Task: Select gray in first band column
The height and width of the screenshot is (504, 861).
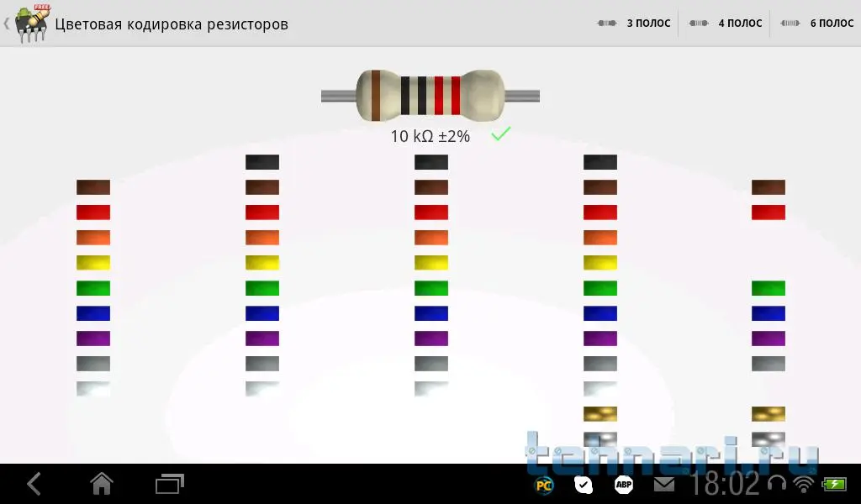Action: pos(93,364)
